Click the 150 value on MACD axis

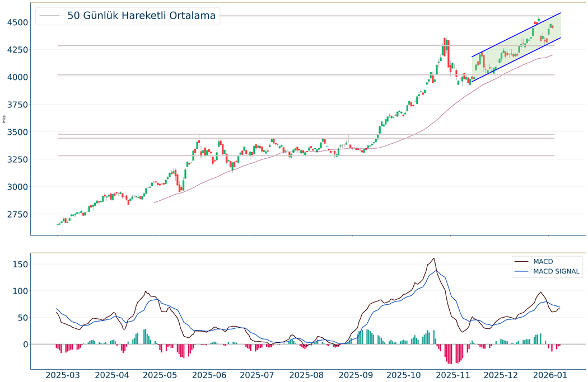20,264
